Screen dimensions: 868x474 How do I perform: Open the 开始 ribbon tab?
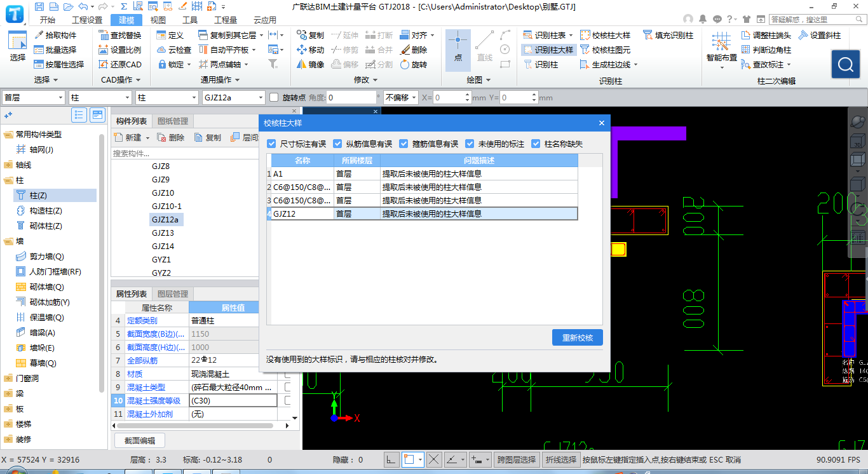coord(47,20)
